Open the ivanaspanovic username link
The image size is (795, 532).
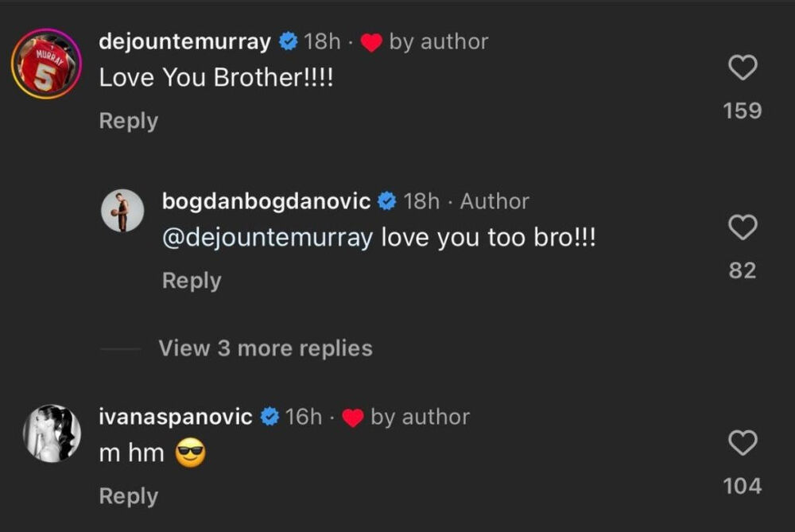click(176, 417)
